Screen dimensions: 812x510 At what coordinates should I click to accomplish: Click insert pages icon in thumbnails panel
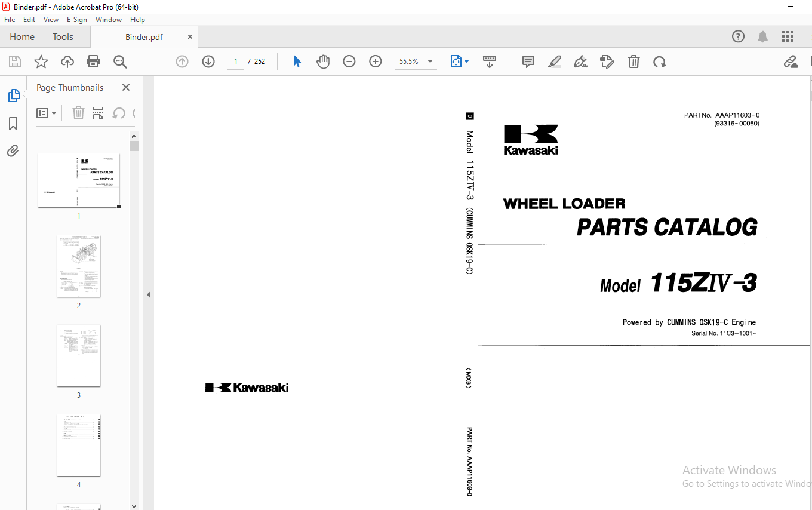click(x=99, y=113)
